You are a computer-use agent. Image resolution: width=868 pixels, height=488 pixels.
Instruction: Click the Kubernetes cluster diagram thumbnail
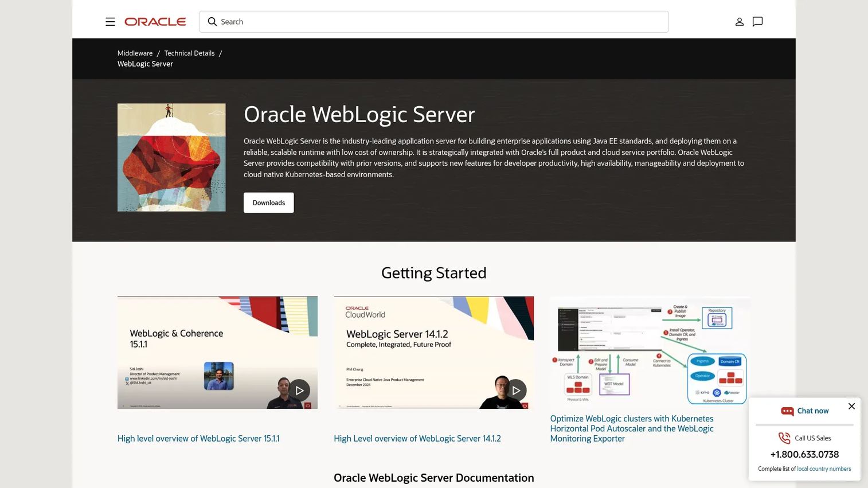click(x=650, y=352)
